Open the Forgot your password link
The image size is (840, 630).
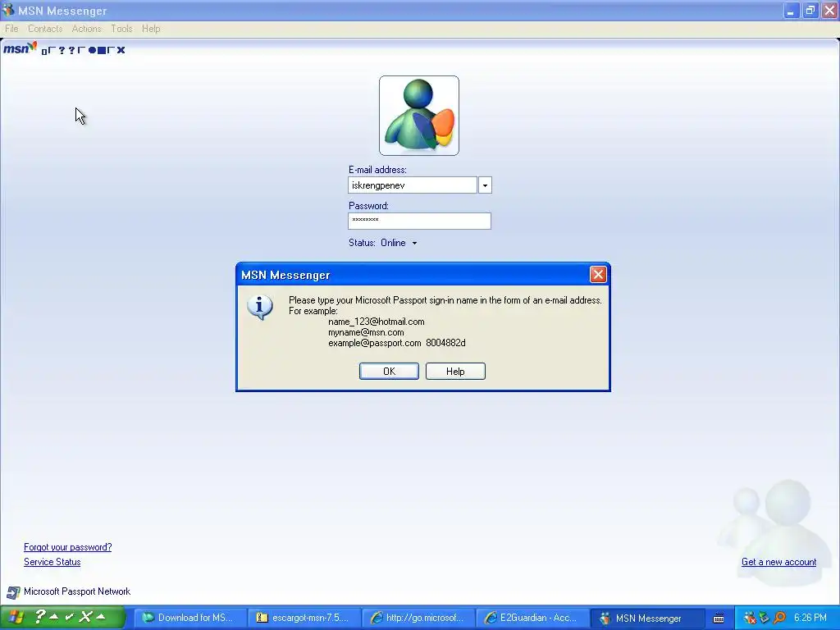[x=67, y=547]
